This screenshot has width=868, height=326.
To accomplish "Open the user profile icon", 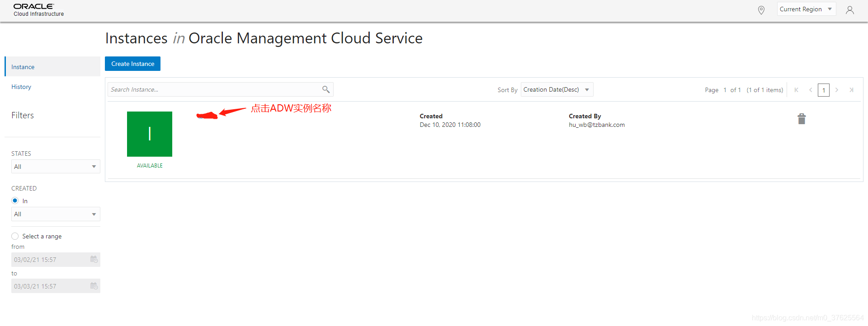I will (850, 10).
